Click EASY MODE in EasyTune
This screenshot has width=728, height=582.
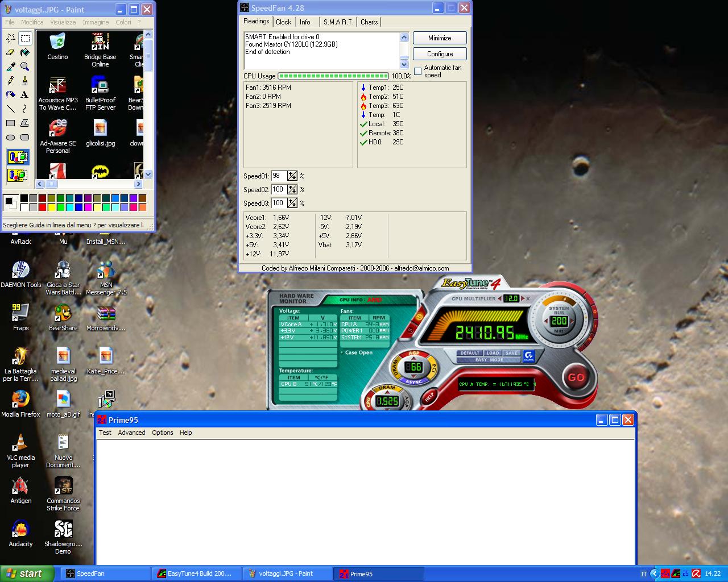click(x=489, y=360)
